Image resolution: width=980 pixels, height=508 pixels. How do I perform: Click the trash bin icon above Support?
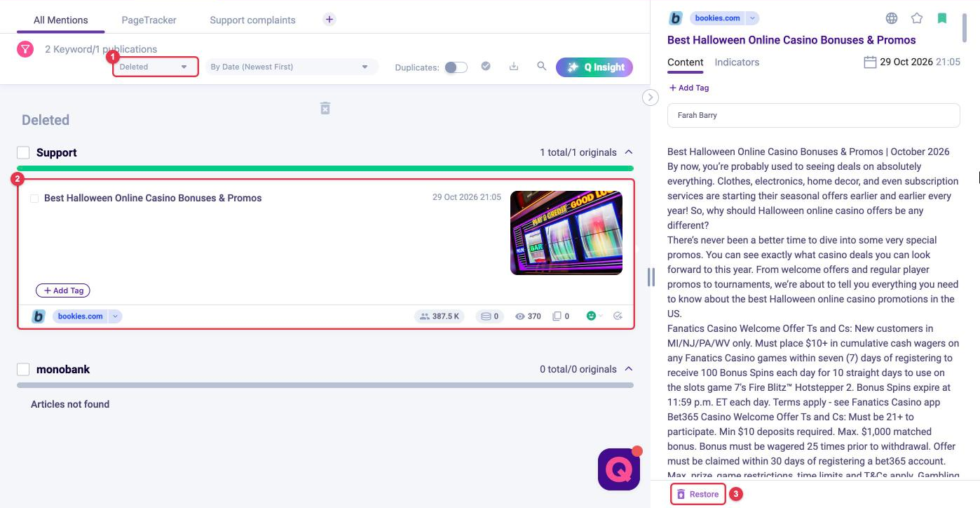(x=325, y=108)
